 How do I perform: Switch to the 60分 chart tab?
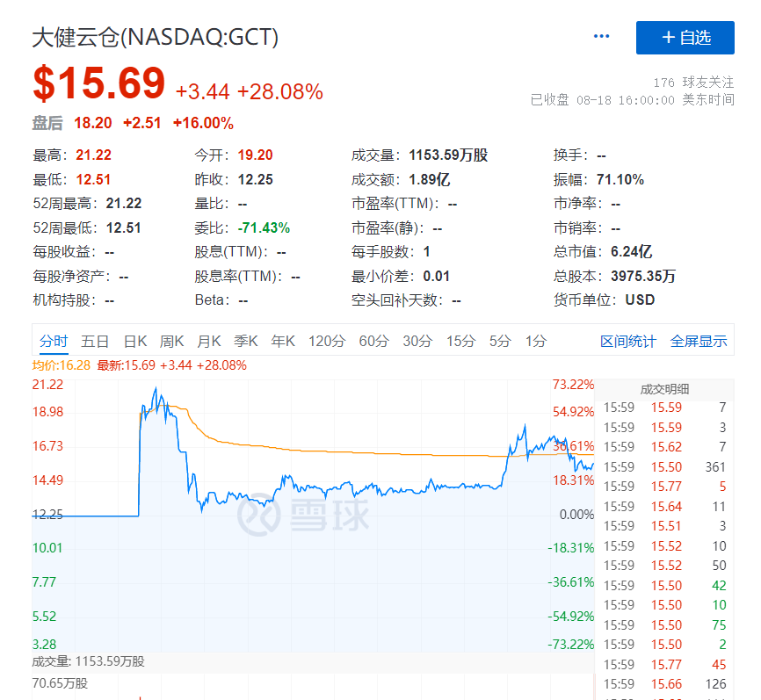pos(373,341)
